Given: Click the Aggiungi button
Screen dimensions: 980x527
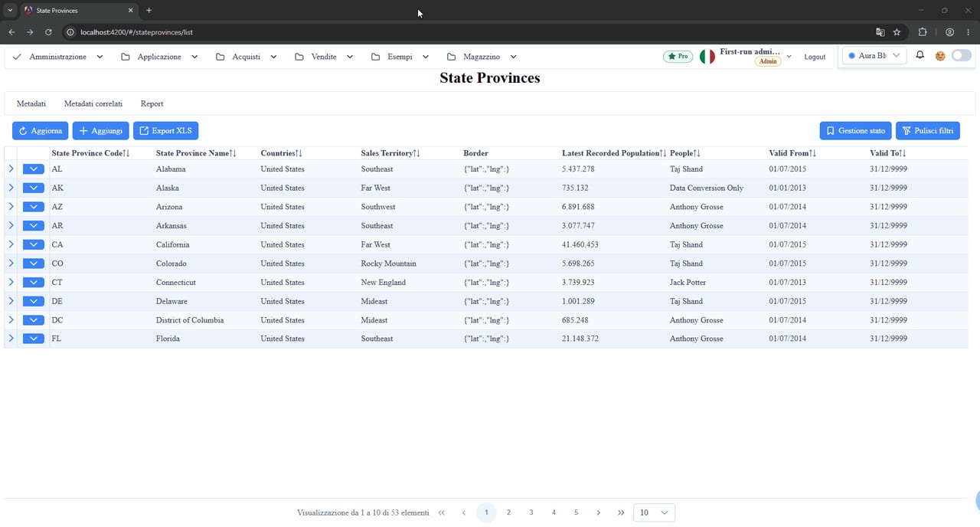Looking at the screenshot, I should click(x=100, y=131).
